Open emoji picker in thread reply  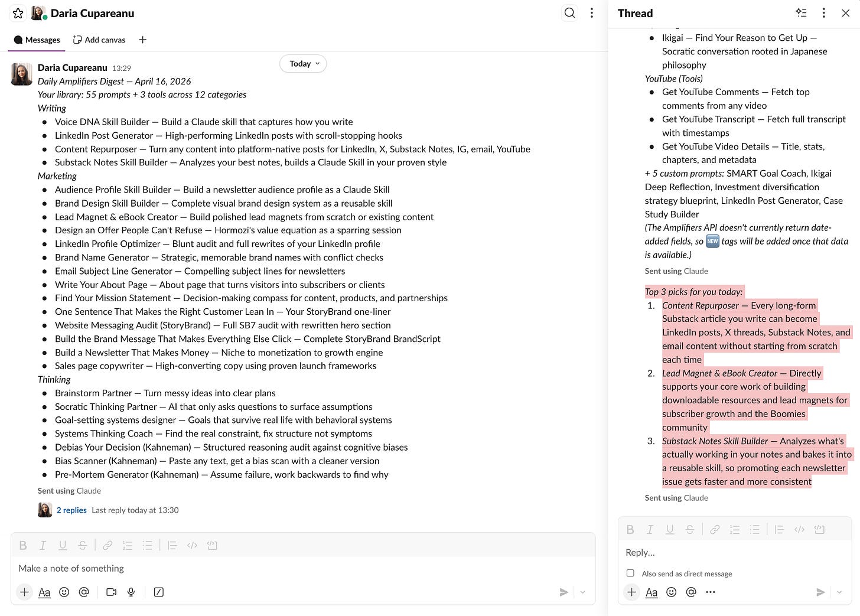[x=672, y=592]
